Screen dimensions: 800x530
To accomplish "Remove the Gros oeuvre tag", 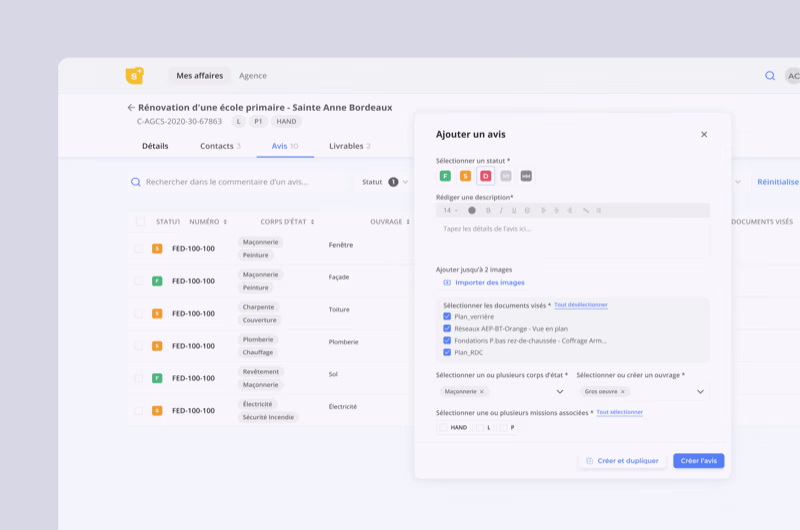I will tap(623, 392).
